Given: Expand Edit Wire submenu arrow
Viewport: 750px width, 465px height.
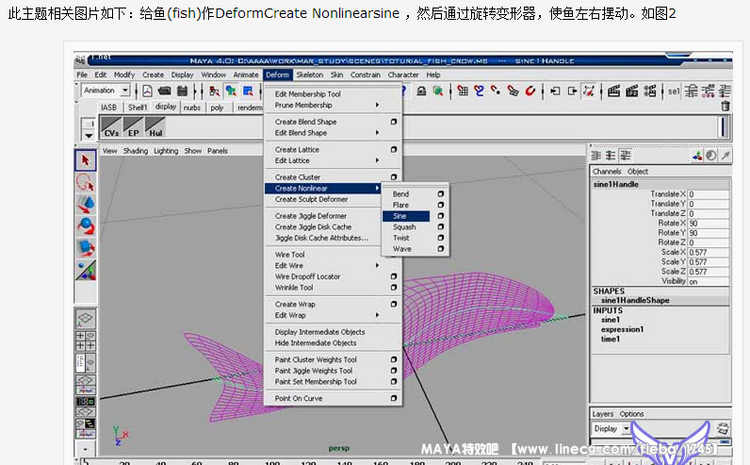Looking at the screenshot, I should pyautogui.click(x=377, y=265).
